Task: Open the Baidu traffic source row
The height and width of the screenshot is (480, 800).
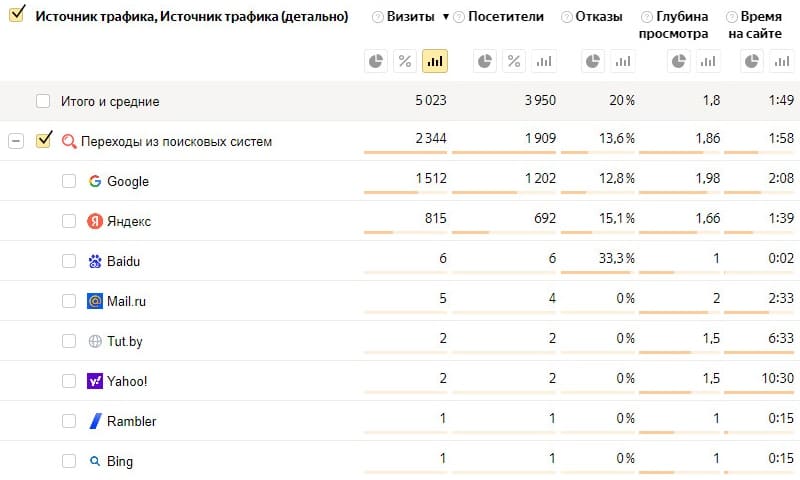Action: point(123,261)
